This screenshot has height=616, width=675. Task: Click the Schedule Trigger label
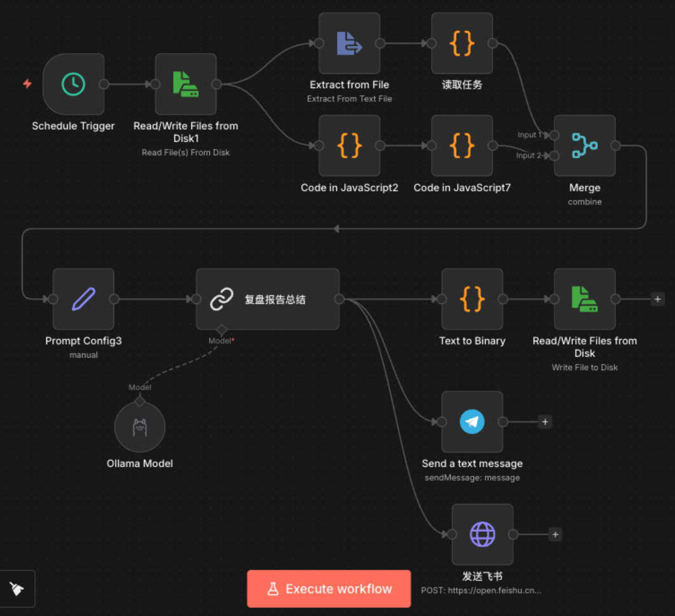pyautogui.click(x=73, y=126)
